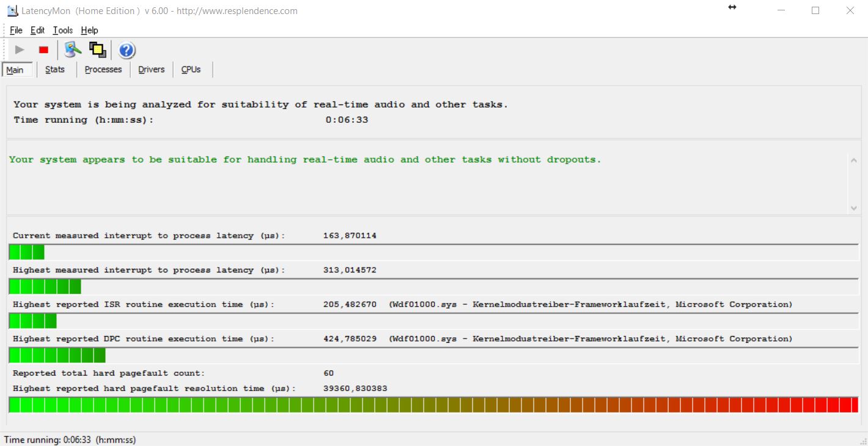The height and width of the screenshot is (446, 868).
Task: Open the File menu
Action: tap(16, 30)
